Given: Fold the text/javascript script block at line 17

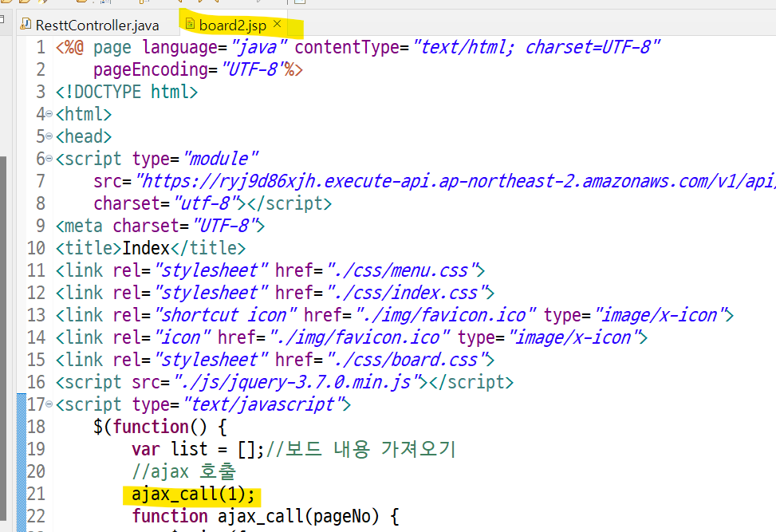Looking at the screenshot, I should click(x=49, y=404).
